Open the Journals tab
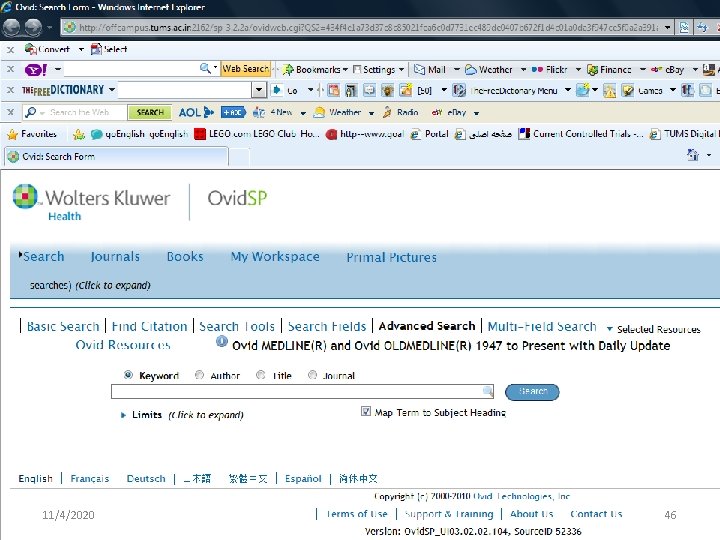Viewport: 720px width, 540px height. [x=115, y=256]
